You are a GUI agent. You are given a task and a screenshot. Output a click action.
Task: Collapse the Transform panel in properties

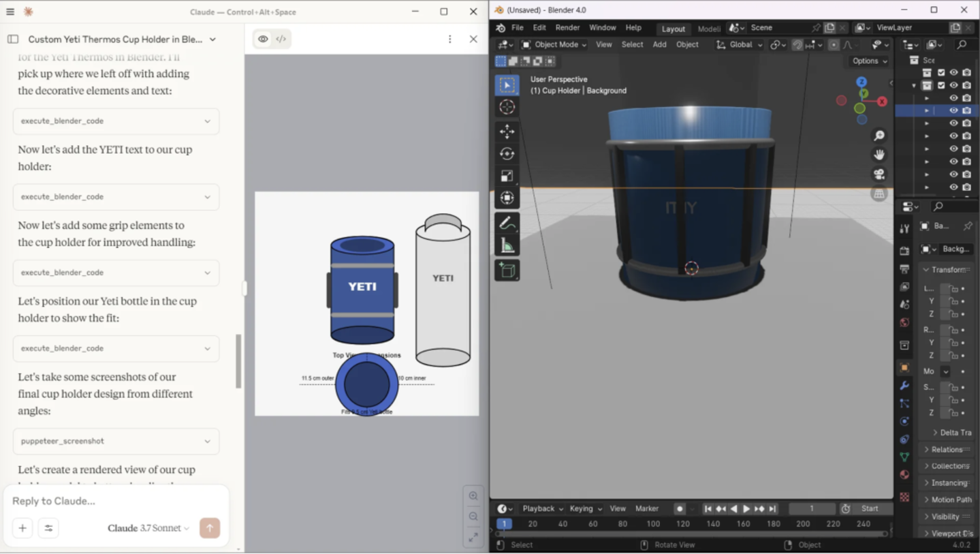tap(946, 270)
